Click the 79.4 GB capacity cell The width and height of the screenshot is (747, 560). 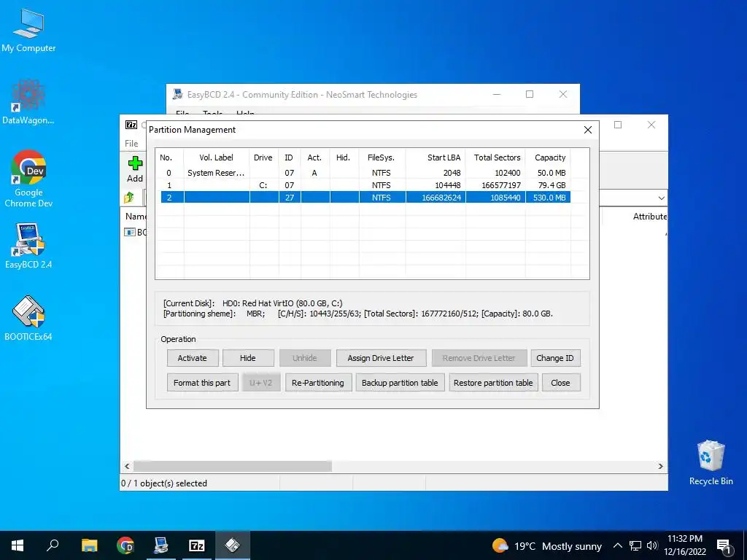549,185
